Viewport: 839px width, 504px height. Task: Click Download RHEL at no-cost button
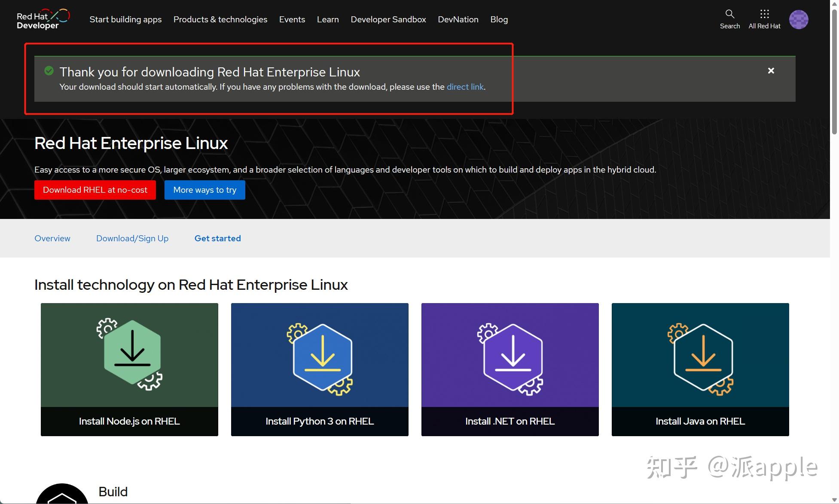click(x=95, y=190)
